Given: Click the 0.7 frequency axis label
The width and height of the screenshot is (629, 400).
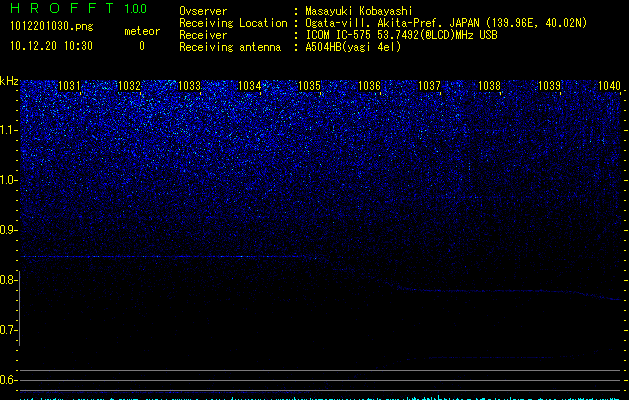Looking at the screenshot, I should pyautogui.click(x=8, y=330).
